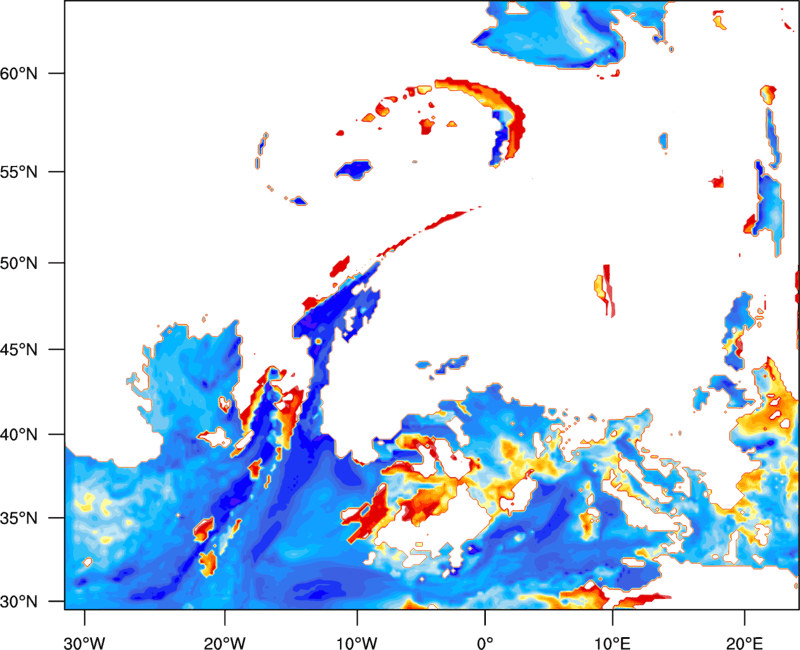This screenshot has height=650, width=800.
Task: Click the 60°N latitude label
Action: click(x=19, y=73)
